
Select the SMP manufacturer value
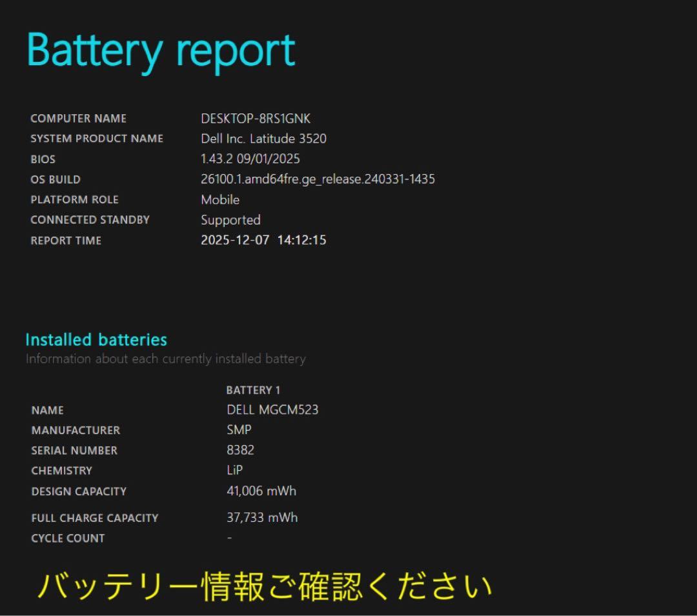tap(239, 430)
